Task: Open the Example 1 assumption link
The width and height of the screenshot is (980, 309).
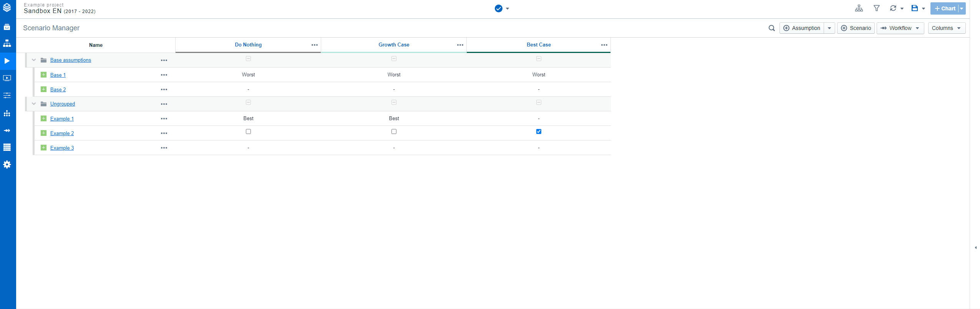Action: tap(62, 119)
